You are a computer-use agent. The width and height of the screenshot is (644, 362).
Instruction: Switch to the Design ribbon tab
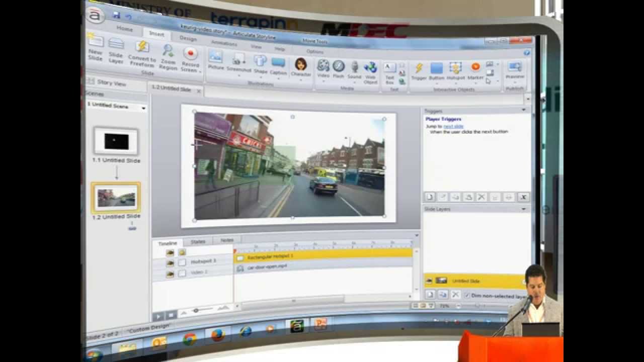click(188, 38)
